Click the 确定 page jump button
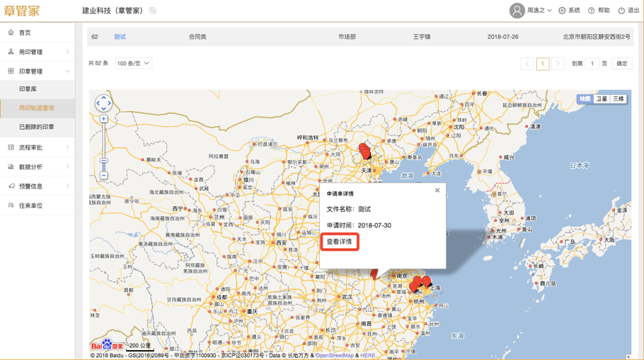644x360 pixels. click(622, 63)
